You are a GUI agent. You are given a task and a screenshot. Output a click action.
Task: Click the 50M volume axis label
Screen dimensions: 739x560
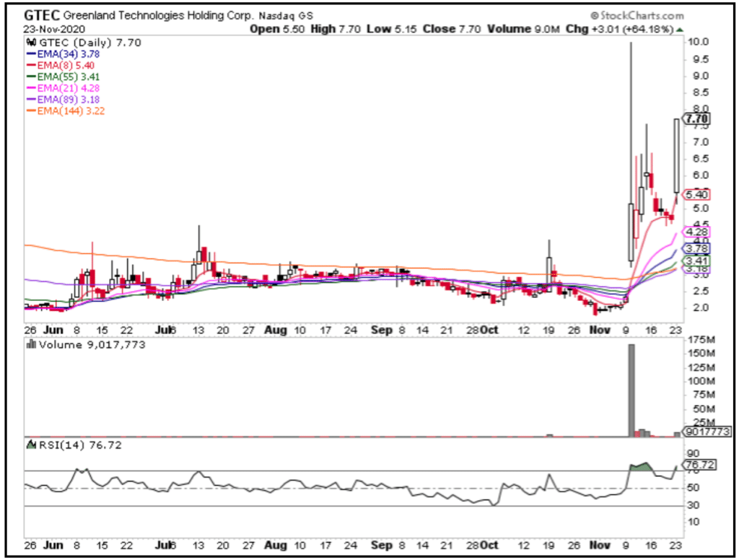click(704, 408)
